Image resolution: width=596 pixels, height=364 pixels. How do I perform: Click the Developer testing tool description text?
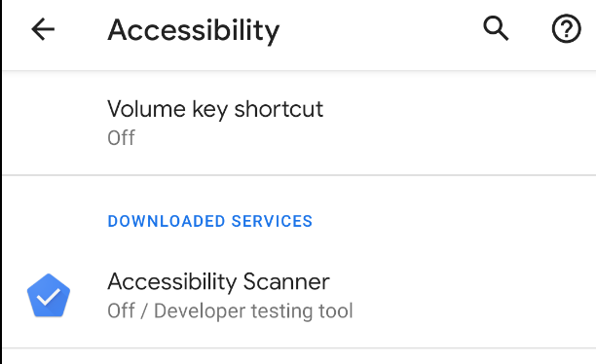[x=253, y=310]
